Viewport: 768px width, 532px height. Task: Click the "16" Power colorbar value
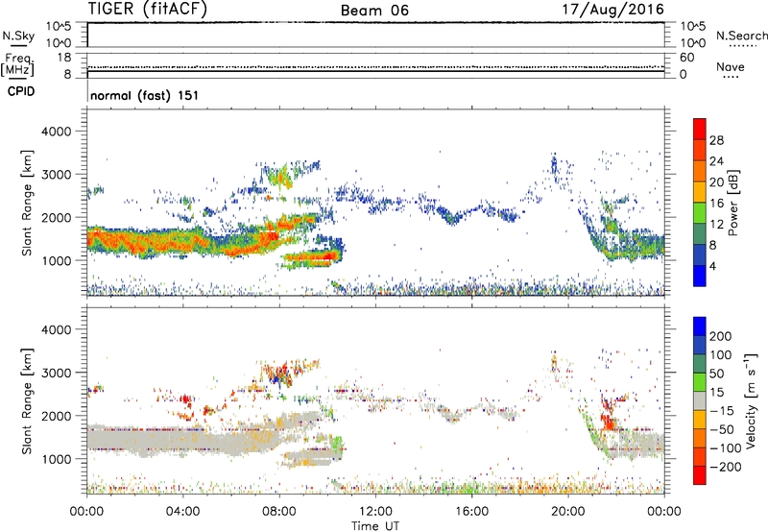(x=716, y=204)
